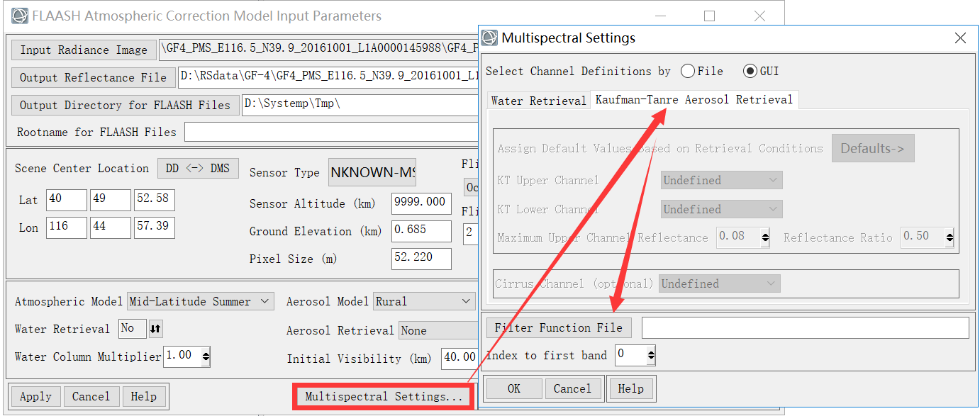Click the Lon seconds field 57.39
980x416 pixels.
coord(155,227)
